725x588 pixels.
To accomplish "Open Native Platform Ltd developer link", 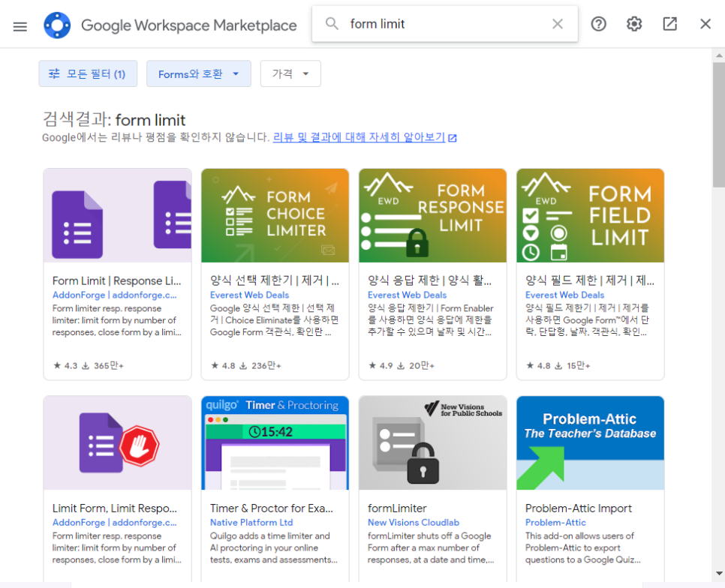I will pos(251,523).
